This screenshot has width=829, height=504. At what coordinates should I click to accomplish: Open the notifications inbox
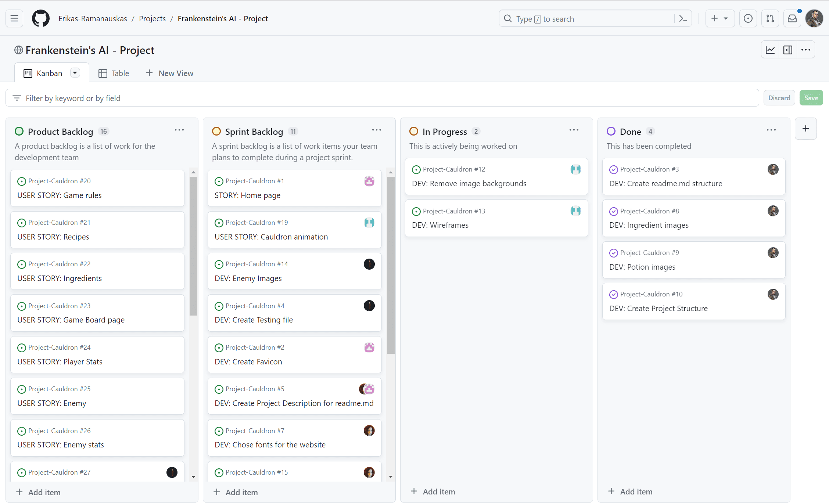click(x=792, y=18)
